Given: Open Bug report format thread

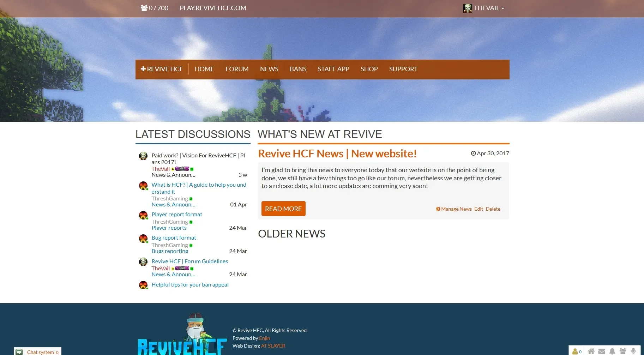Looking at the screenshot, I should 174,238.
